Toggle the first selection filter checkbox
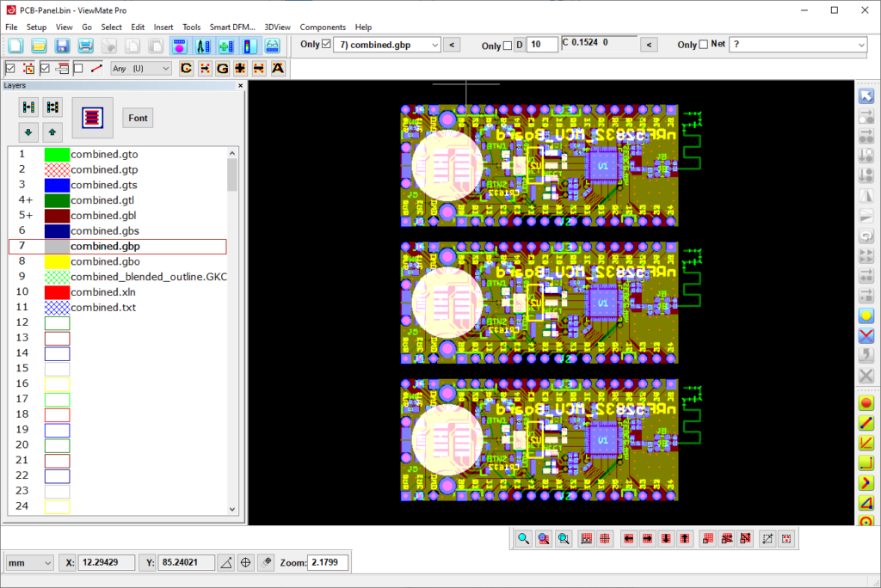Image resolution: width=881 pixels, height=588 pixels. [x=10, y=69]
